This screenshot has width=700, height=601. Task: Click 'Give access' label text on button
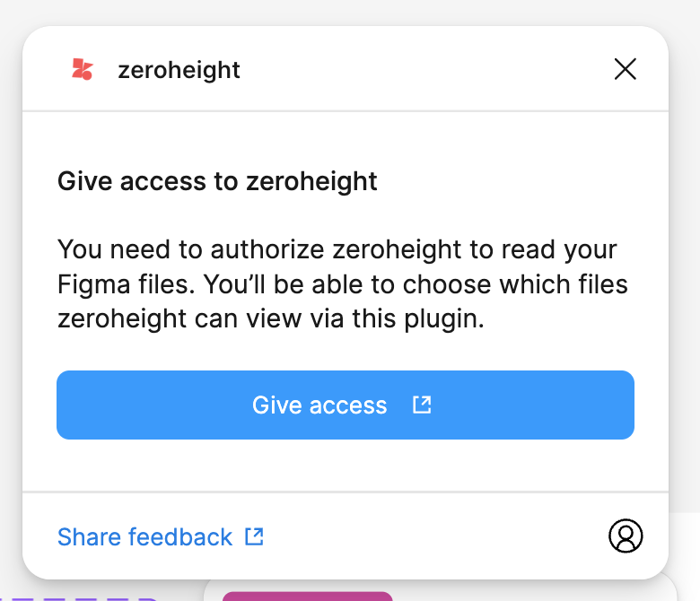319,405
